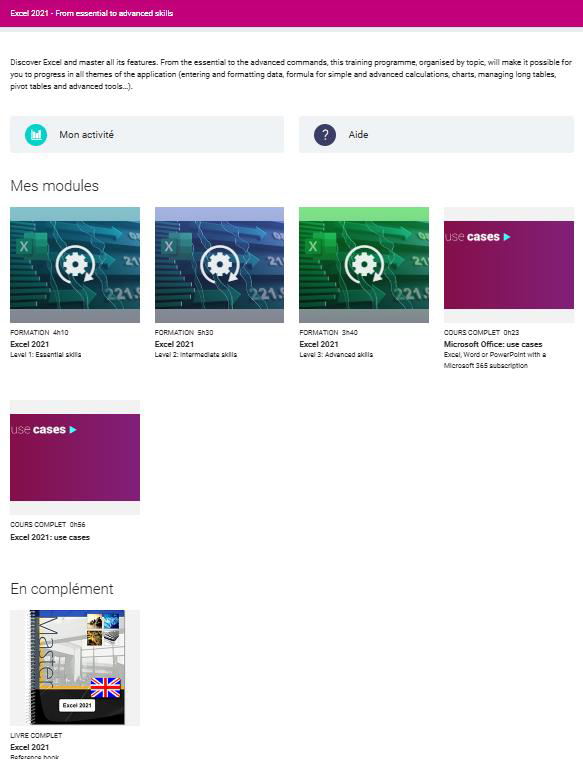Click 'COURS COMPLET 0h23' label
Image resolution: width=583 pixels, height=762 pixels.
click(481, 332)
